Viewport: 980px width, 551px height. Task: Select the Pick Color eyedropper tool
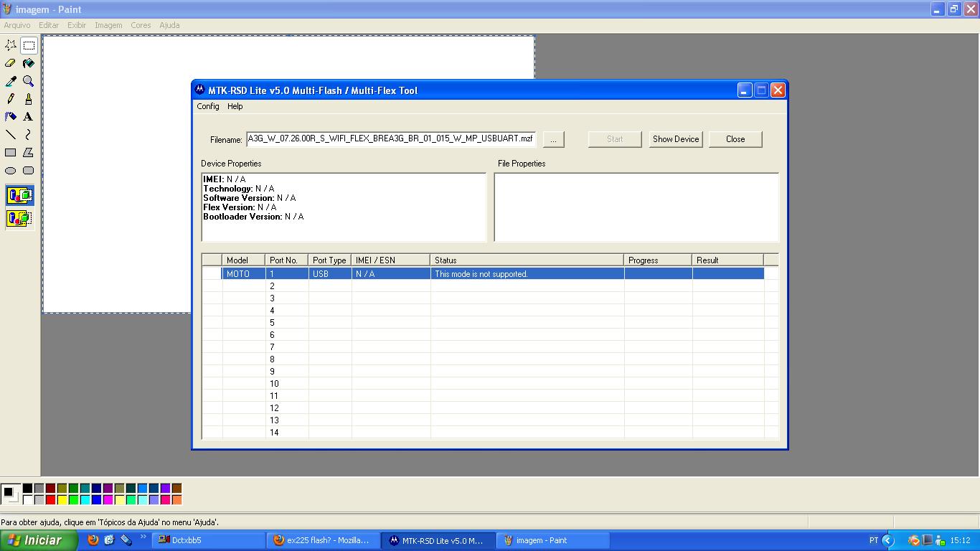[x=11, y=81]
